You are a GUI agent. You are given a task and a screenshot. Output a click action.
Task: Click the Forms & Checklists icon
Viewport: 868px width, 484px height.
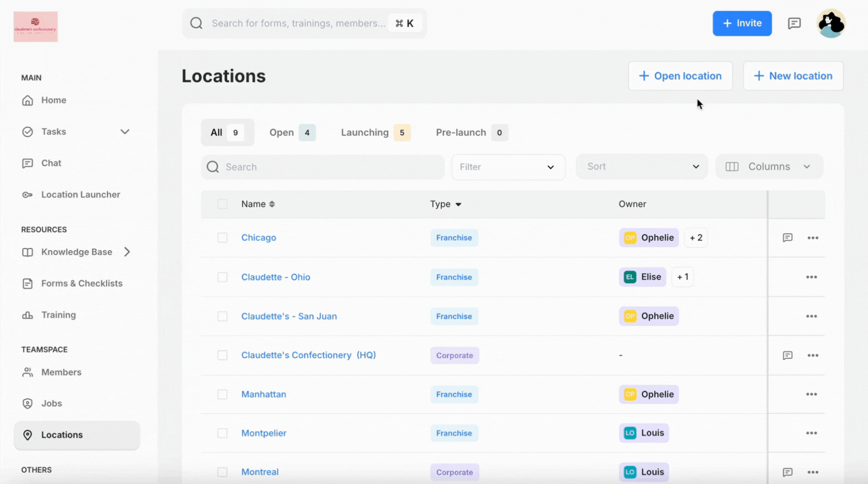click(x=27, y=284)
